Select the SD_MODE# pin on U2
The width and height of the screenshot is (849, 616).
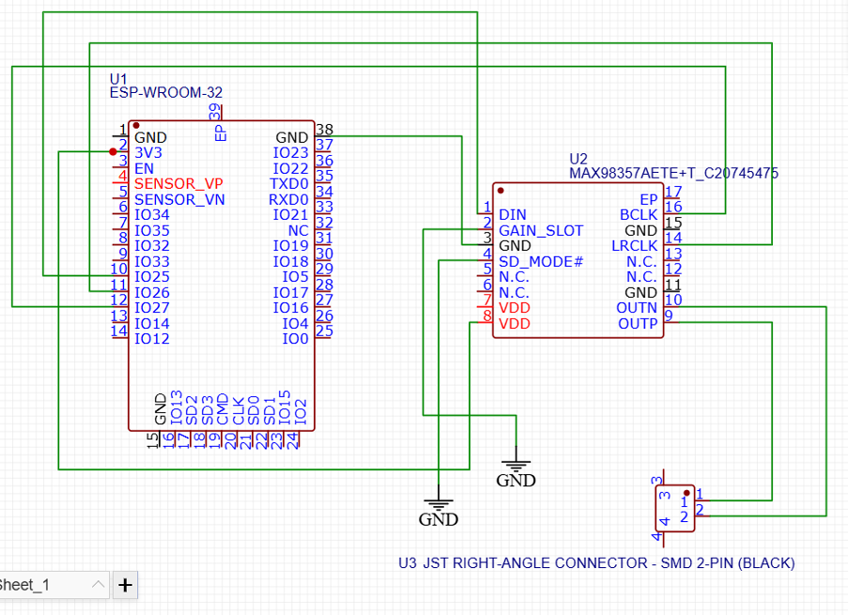(x=541, y=261)
